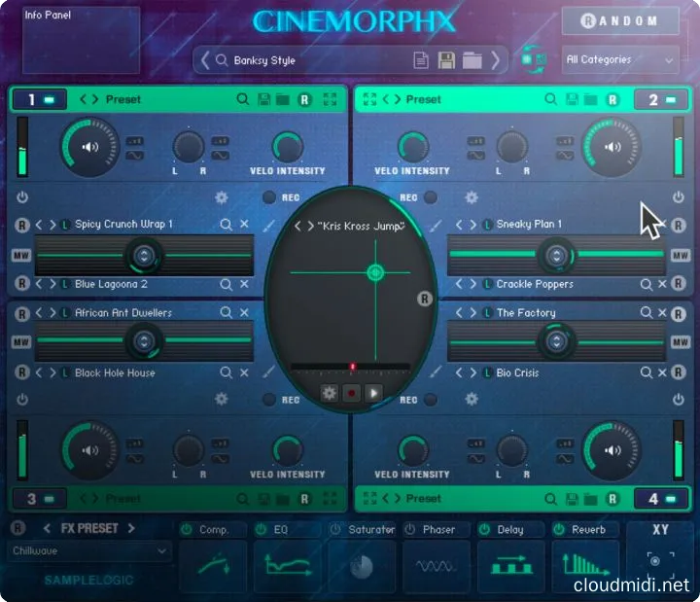Screen dimensions: 700x602
Task: Toggle the Comp. effect power button
Action: coord(187,530)
